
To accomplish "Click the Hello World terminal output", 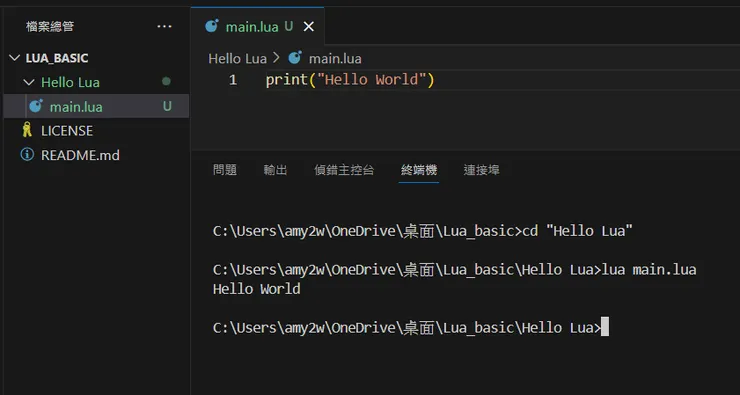I will coord(257,289).
